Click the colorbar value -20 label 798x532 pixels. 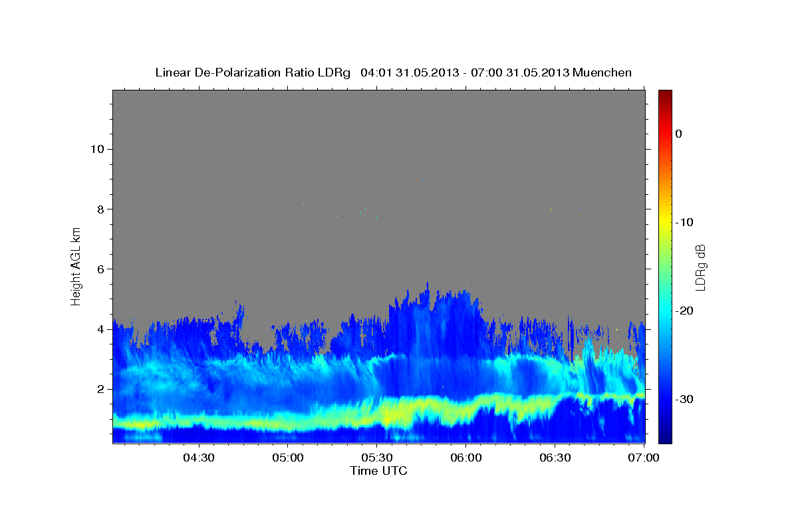[684, 311]
